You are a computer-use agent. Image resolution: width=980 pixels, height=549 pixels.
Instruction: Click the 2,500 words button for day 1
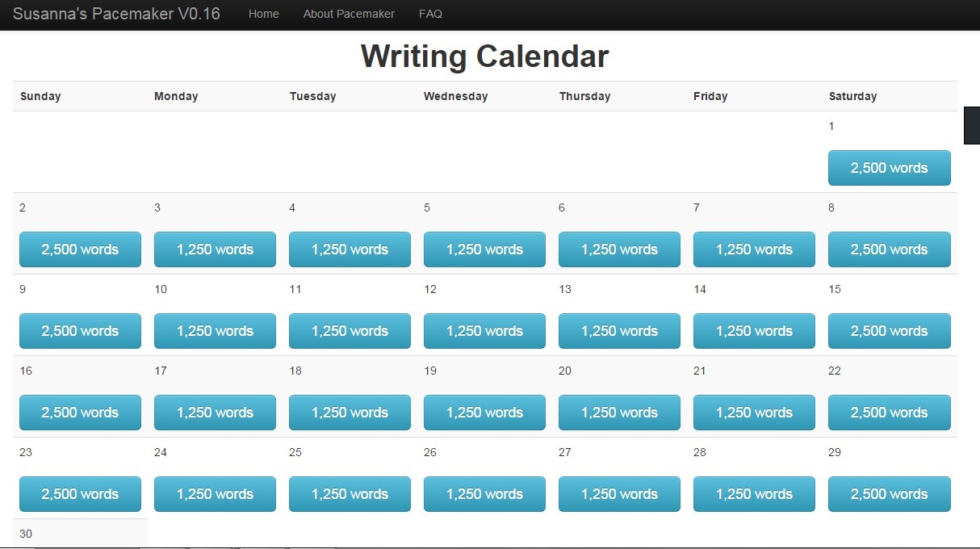pos(889,168)
